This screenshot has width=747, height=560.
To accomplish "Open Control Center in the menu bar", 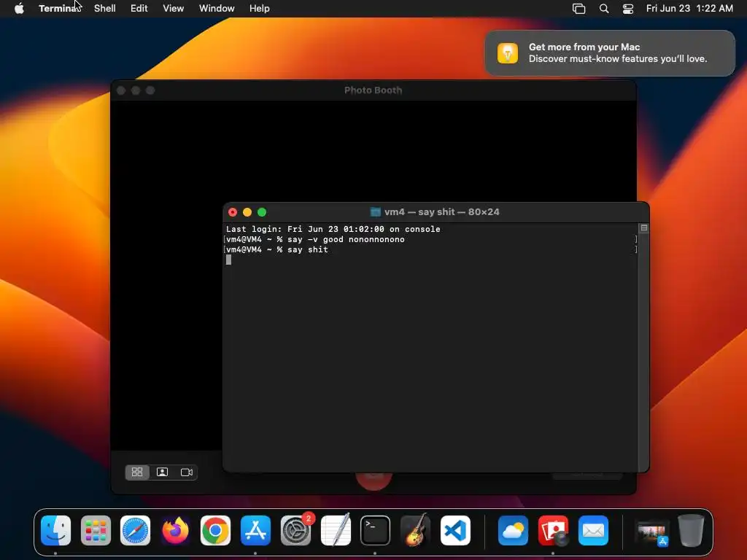I will coord(628,9).
